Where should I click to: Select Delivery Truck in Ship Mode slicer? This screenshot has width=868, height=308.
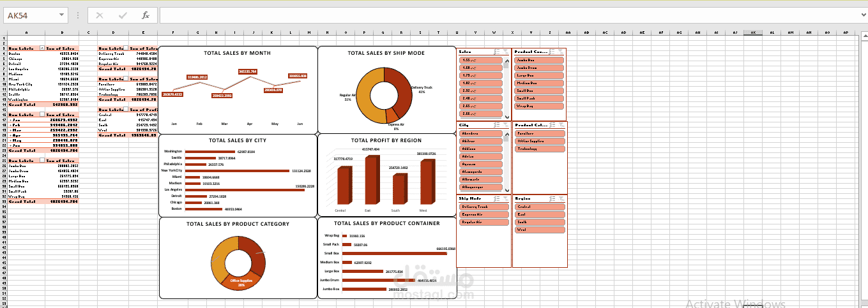483,207
